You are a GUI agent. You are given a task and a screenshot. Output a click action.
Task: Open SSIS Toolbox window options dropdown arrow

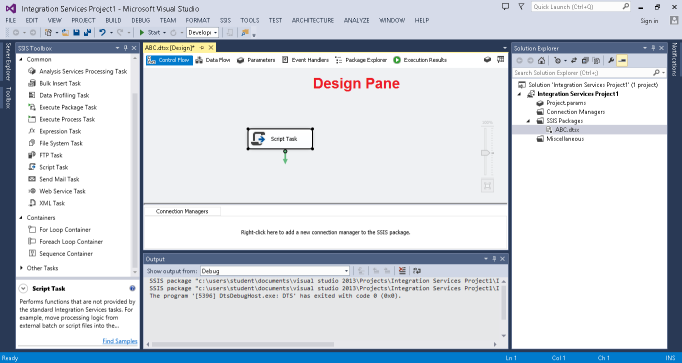click(x=117, y=48)
